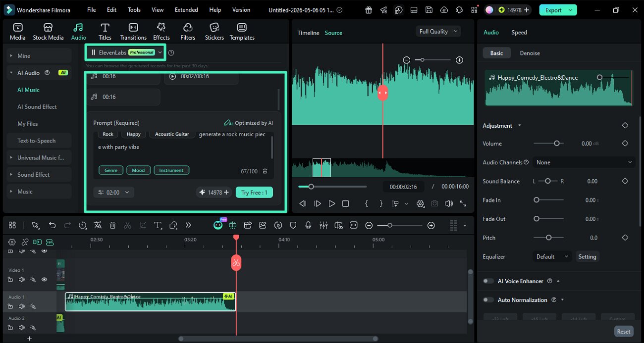644x343 pixels.
Task: Click the Mood tag button
Action: 138,170
